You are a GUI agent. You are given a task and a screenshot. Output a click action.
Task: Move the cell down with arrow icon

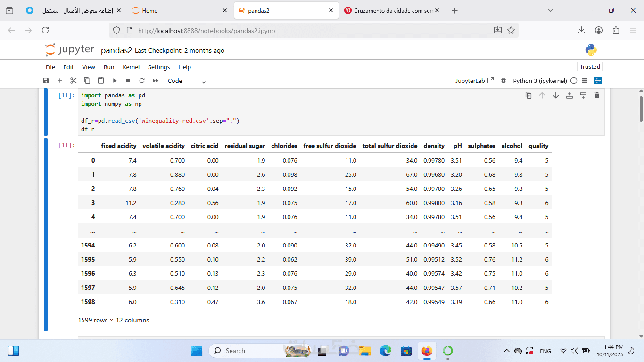pyautogui.click(x=556, y=95)
